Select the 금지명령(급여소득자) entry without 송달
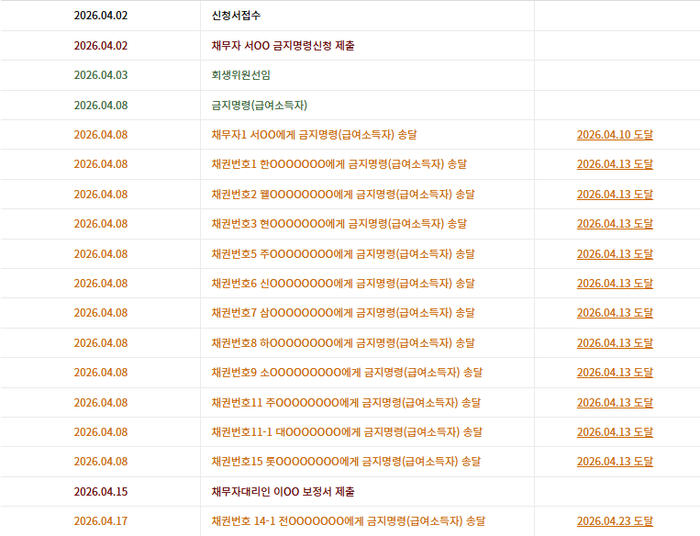This screenshot has height=536, width=700. coord(259,105)
